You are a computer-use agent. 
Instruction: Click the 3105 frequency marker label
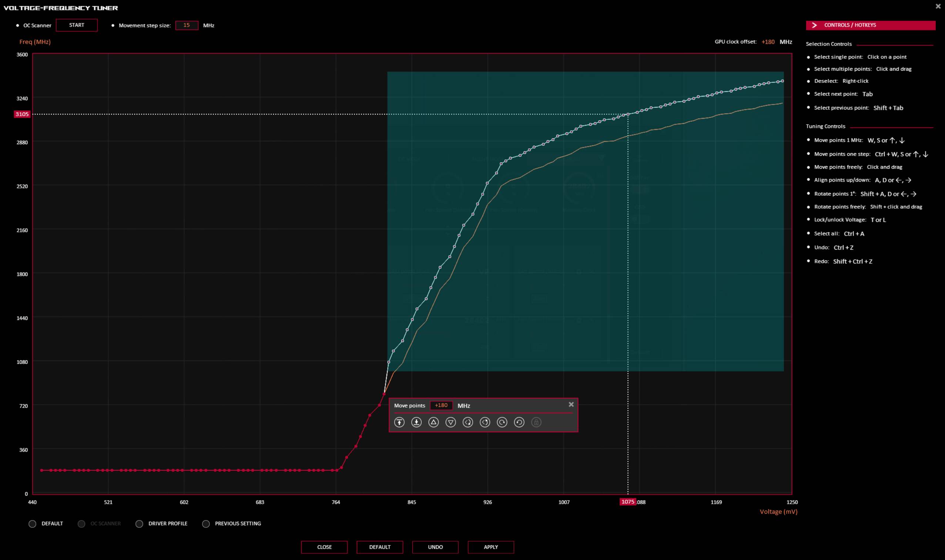click(x=22, y=114)
